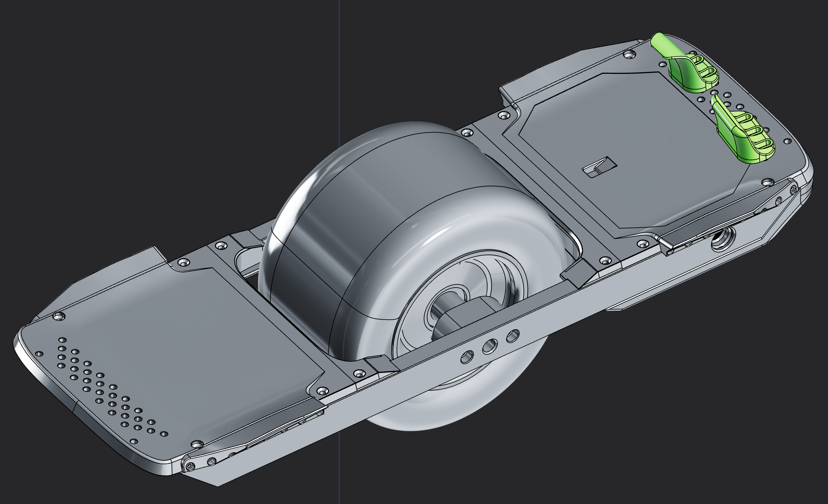Click screw hole left of upper green clip
828x504 pixels.
629,54
